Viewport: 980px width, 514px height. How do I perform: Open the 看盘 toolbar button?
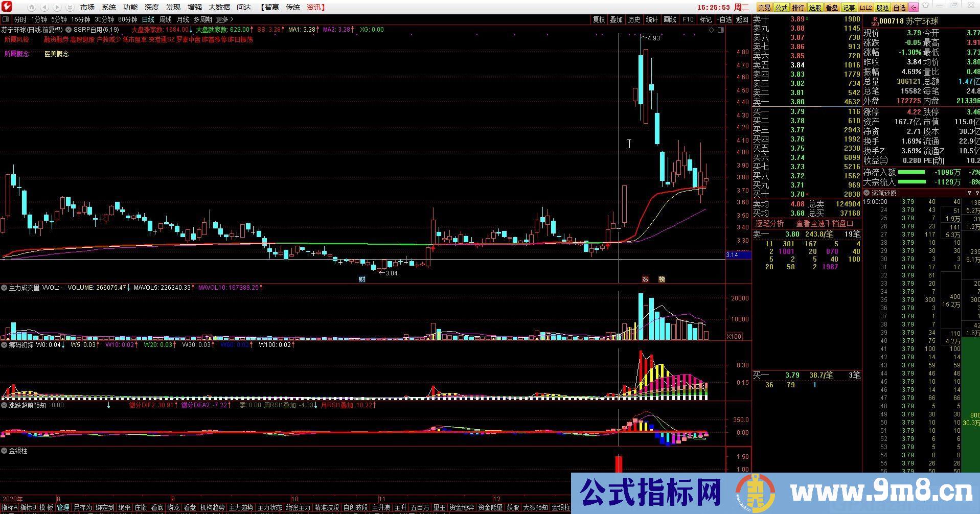832,7
